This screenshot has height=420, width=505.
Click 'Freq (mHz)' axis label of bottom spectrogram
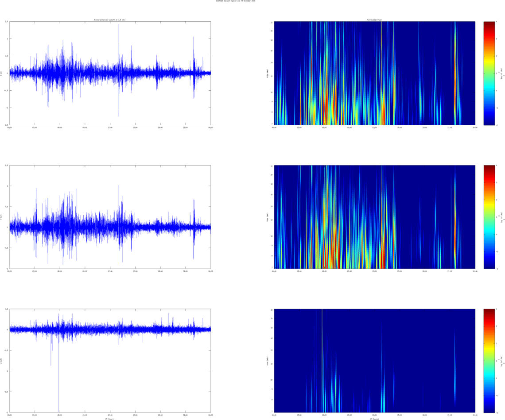click(x=267, y=361)
